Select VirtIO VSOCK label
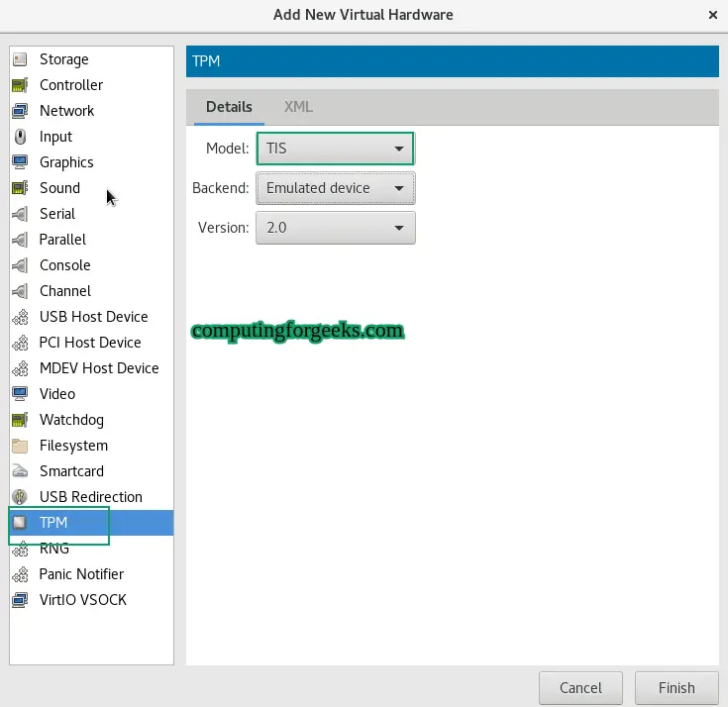Screen dimensions: 728x707 82,600
